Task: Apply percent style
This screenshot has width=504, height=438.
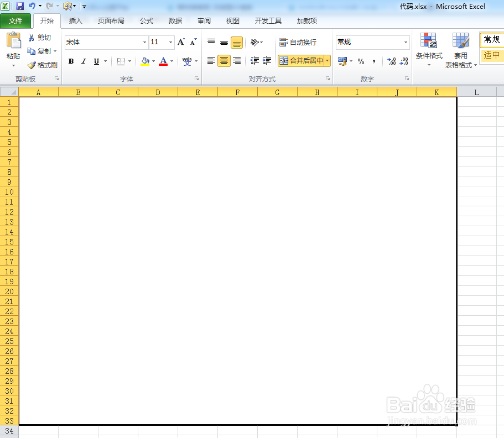Action: [x=361, y=61]
